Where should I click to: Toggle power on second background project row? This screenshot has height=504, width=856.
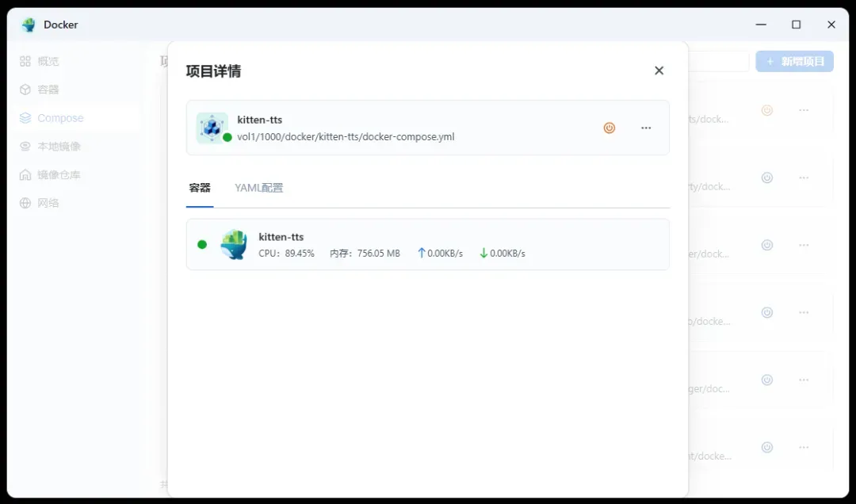(x=766, y=178)
